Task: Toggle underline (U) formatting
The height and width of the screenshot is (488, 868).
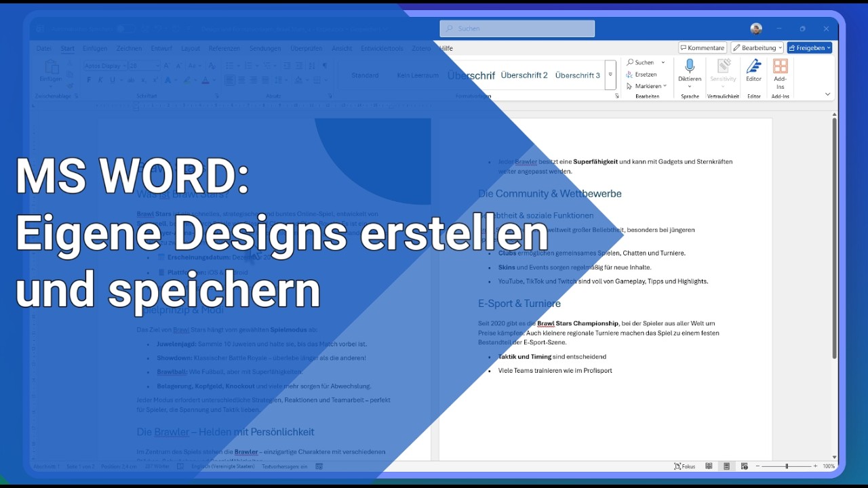Action: (112, 80)
